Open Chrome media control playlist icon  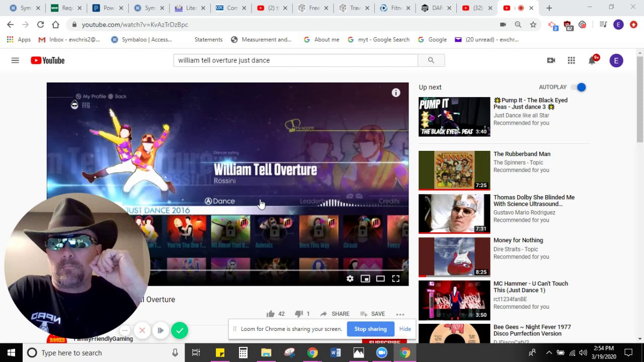pyautogui.click(x=603, y=25)
